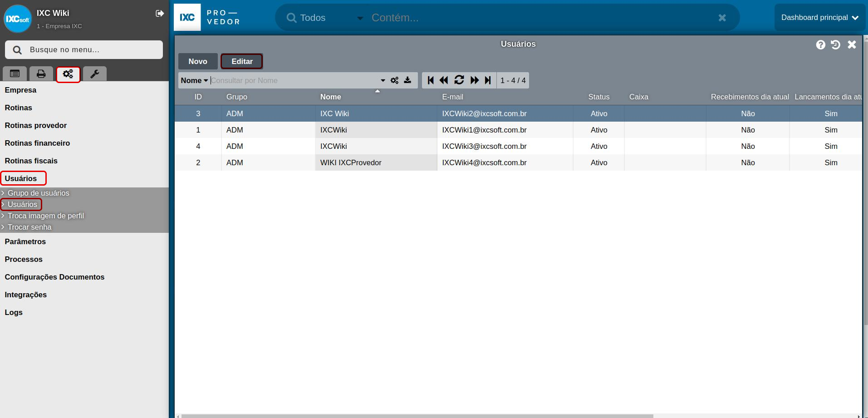
Task: Sort by ID column header
Action: point(198,97)
